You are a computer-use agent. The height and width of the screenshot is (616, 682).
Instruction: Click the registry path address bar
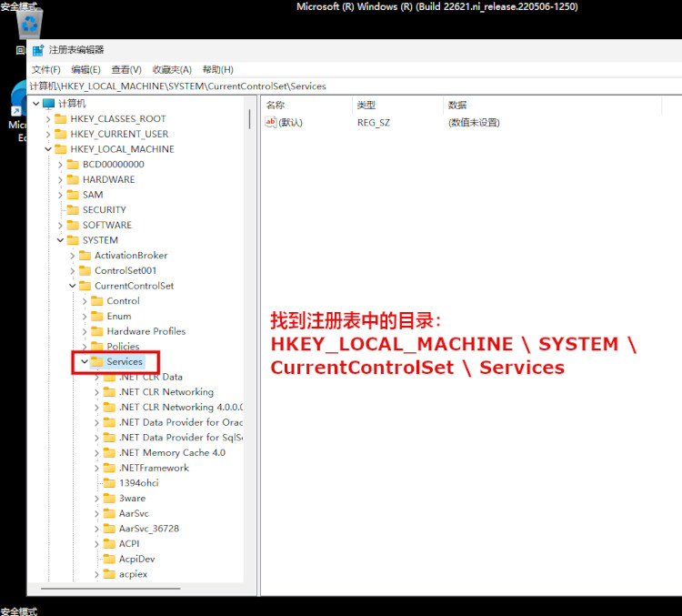tap(355, 86)
